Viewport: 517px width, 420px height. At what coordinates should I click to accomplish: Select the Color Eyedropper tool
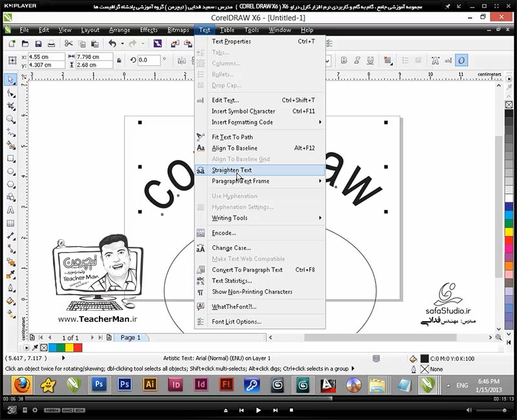pyautogui.click(x=10, y=274)
